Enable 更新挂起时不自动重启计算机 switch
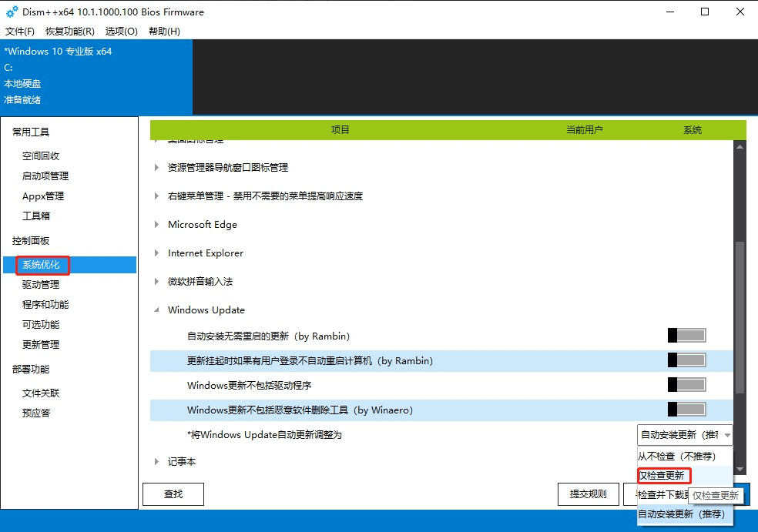 pyautogui.click(x=686, y=360)
